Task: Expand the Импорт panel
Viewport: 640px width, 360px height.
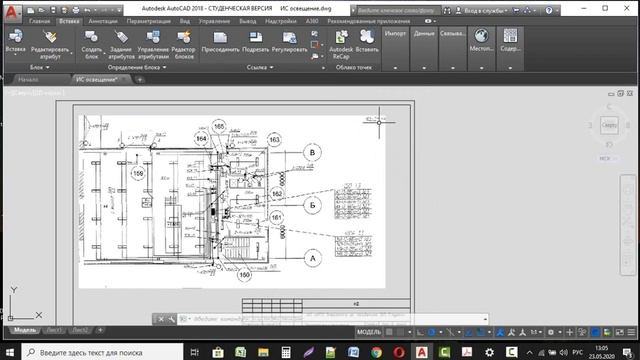Action: (395, 68)
